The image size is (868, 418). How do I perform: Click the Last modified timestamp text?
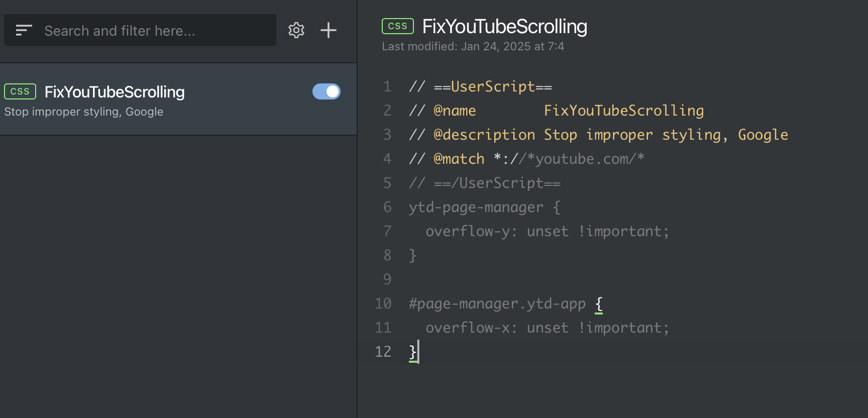coord(473,47)
